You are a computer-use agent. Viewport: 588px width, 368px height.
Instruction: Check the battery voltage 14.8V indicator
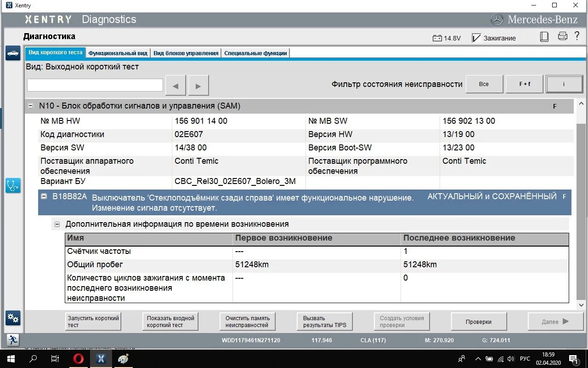447,38
